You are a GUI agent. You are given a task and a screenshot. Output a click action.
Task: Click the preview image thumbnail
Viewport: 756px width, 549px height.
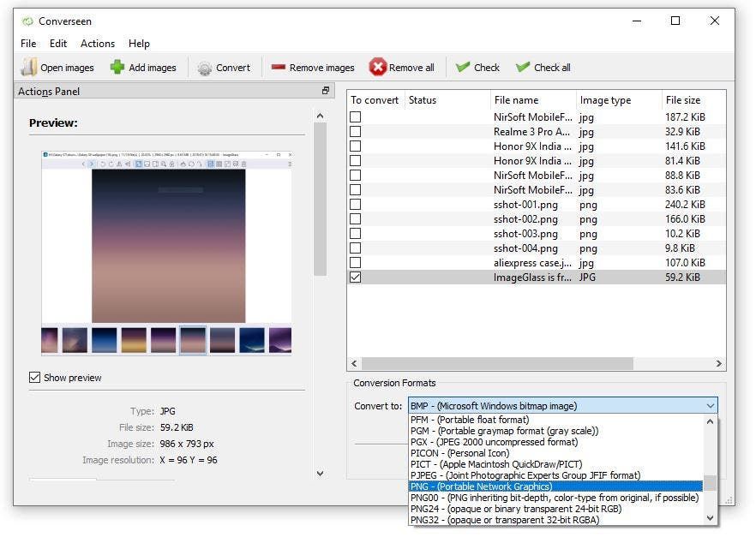(x=167, y=254)
